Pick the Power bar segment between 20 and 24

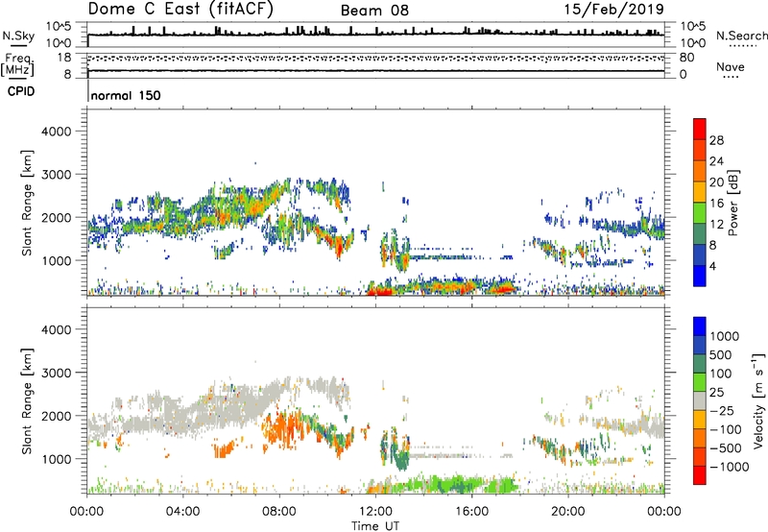[x=700, y=172]
